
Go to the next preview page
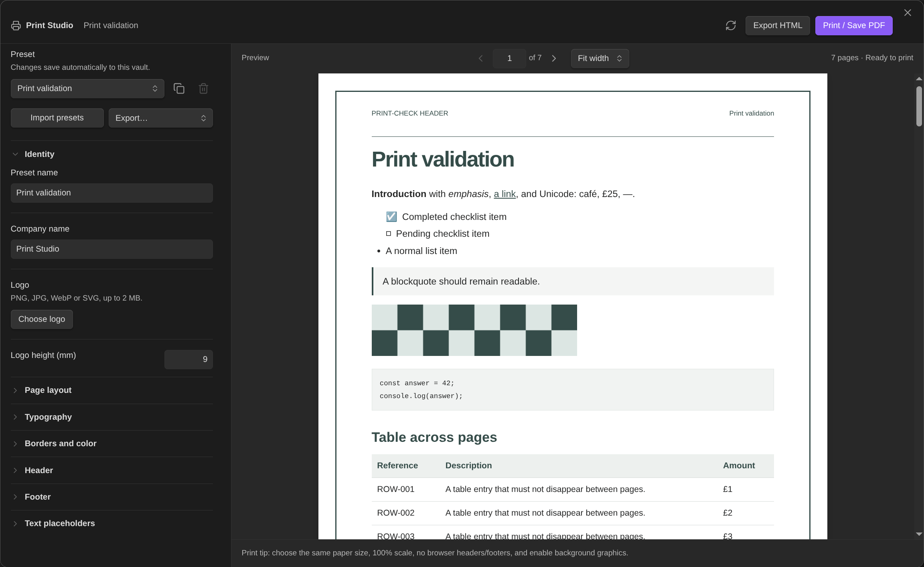[554, 59]
